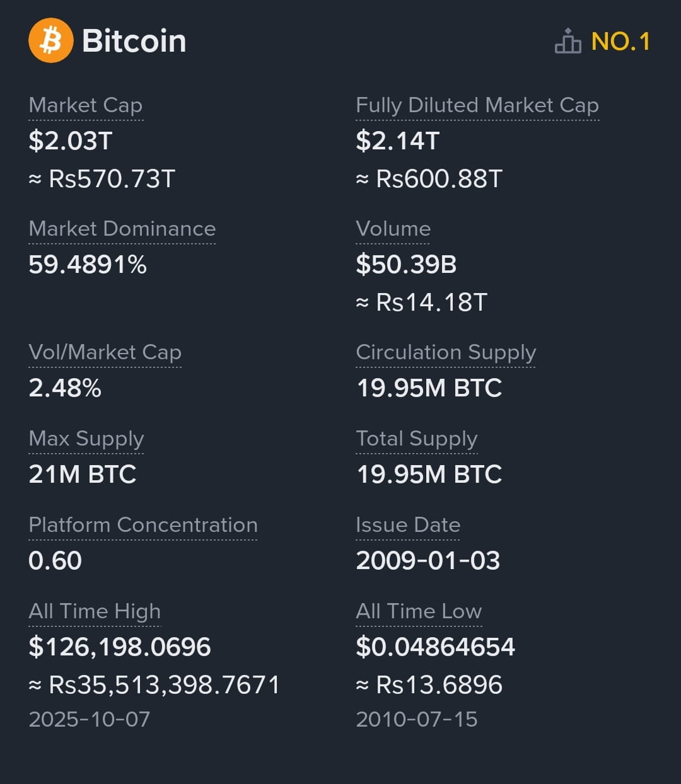
Task: Click the ranking podium icon
Action: pyautogui.click(x=567, y=41)
